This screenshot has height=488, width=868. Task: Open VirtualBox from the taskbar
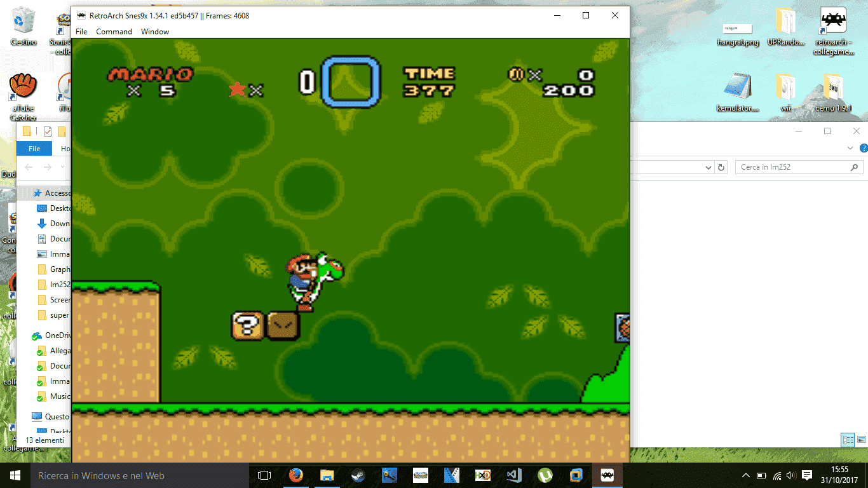(x=576, y=475)
